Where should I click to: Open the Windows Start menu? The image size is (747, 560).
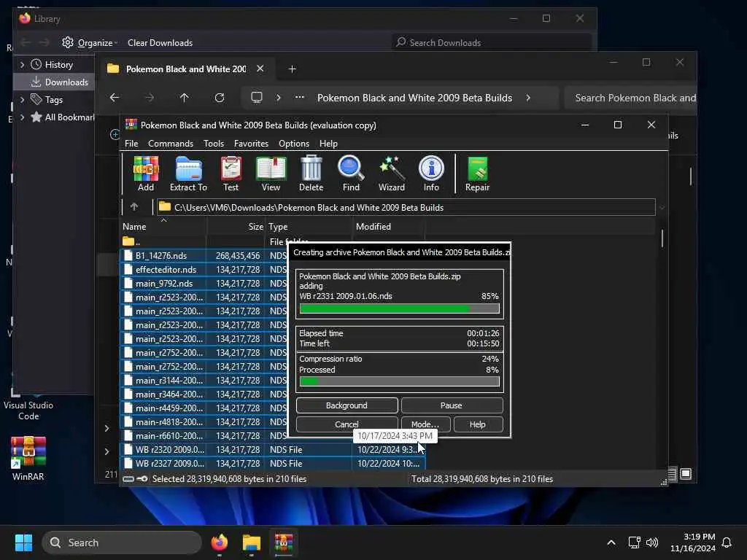(23, 542)
